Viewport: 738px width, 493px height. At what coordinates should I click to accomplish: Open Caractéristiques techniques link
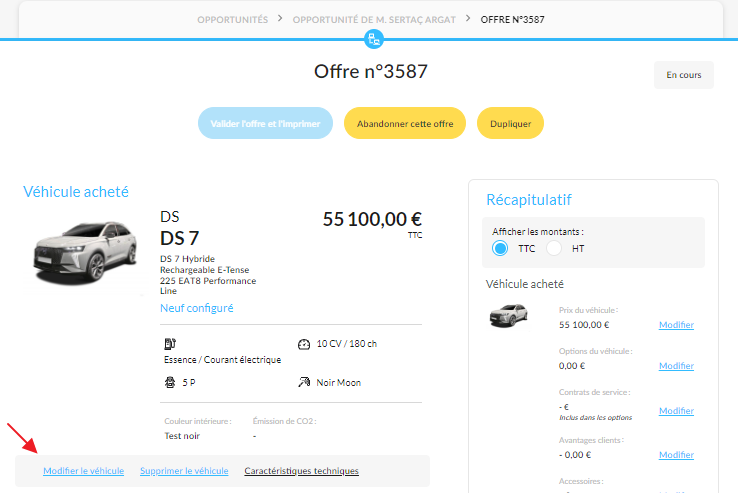click(x=301, y=471)
